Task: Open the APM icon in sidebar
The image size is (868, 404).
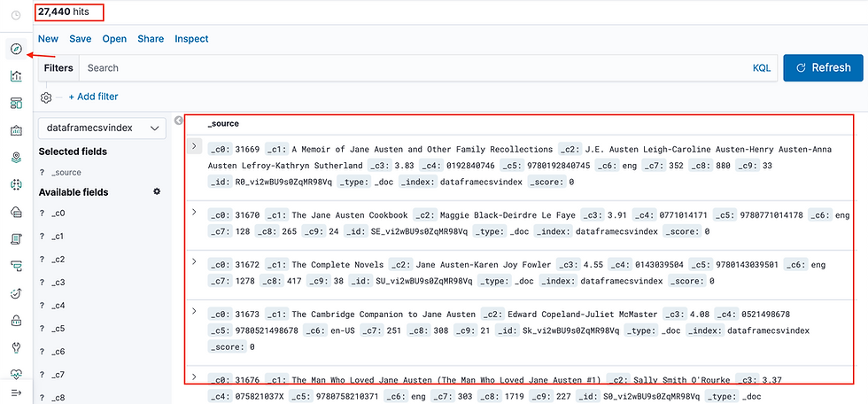Action: click(16, 266)
